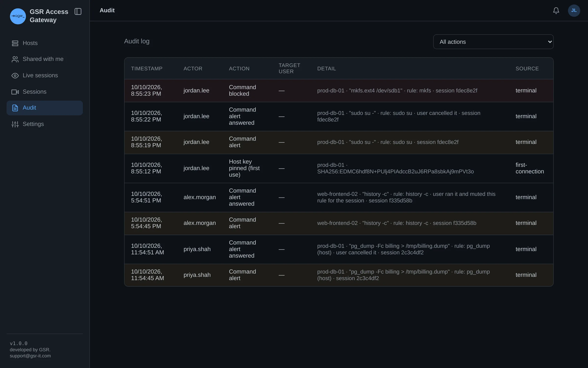Viewport: 588px width, 368px height.
Task: Open Shared with me
Action: tap(45, 59)
